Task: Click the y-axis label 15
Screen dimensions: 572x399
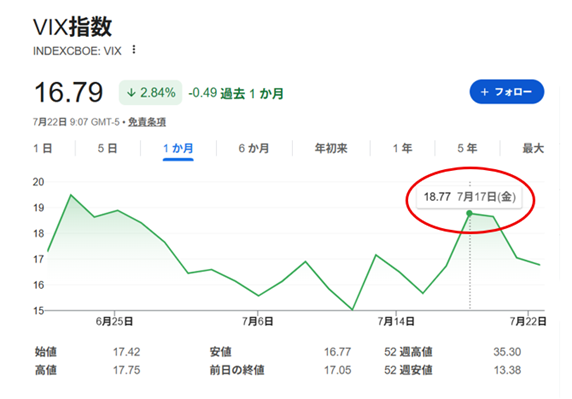Action: (38, 311)
